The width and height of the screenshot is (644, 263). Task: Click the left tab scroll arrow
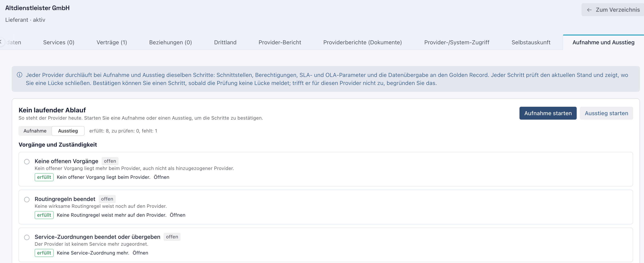(1, 42)
